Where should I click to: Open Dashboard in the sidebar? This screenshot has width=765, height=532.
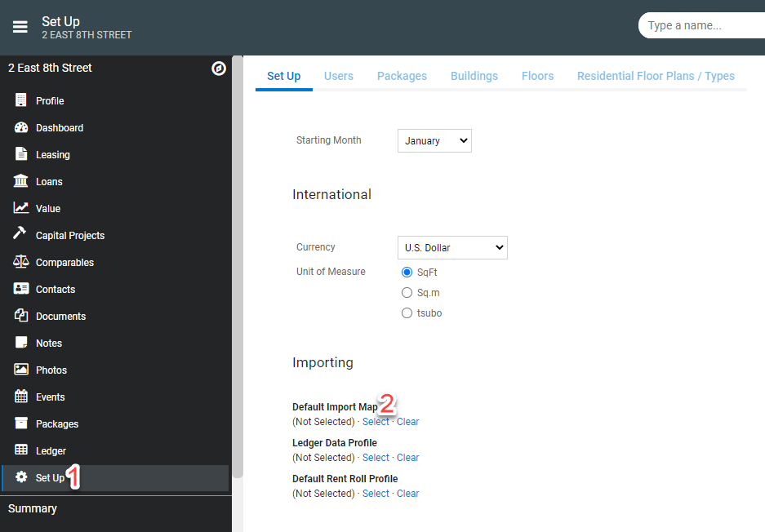click(60, 128)
